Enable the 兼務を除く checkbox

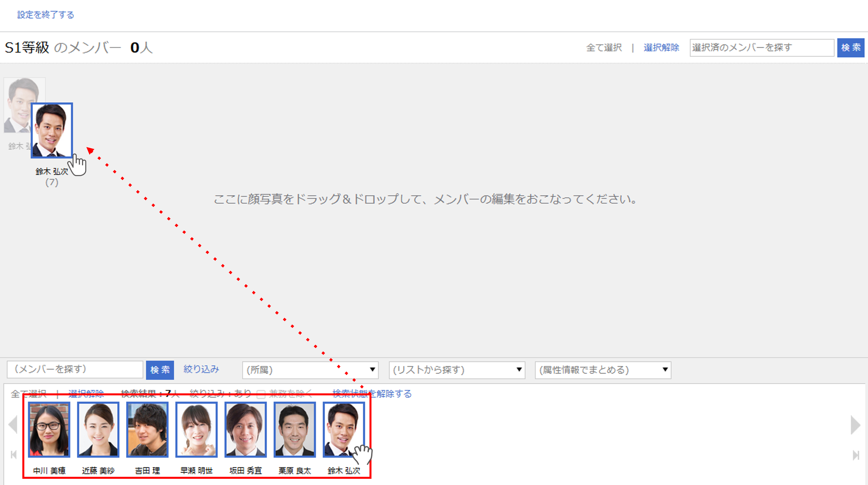coord(261,394)
